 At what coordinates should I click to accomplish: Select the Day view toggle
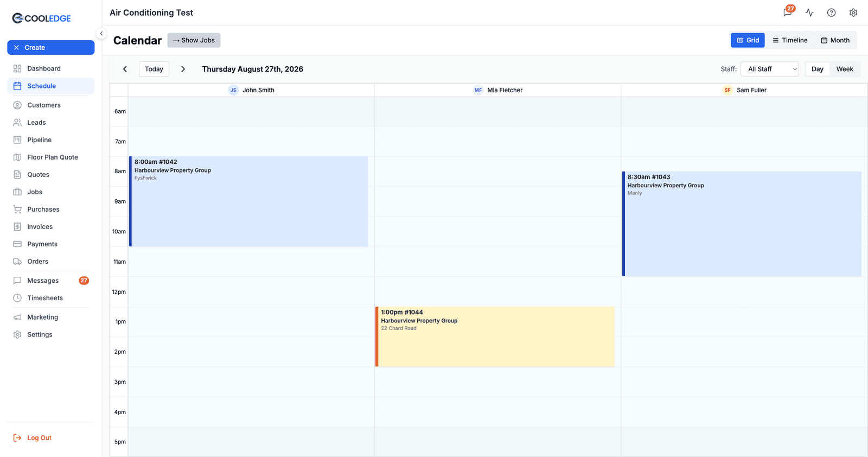(817, 69)
